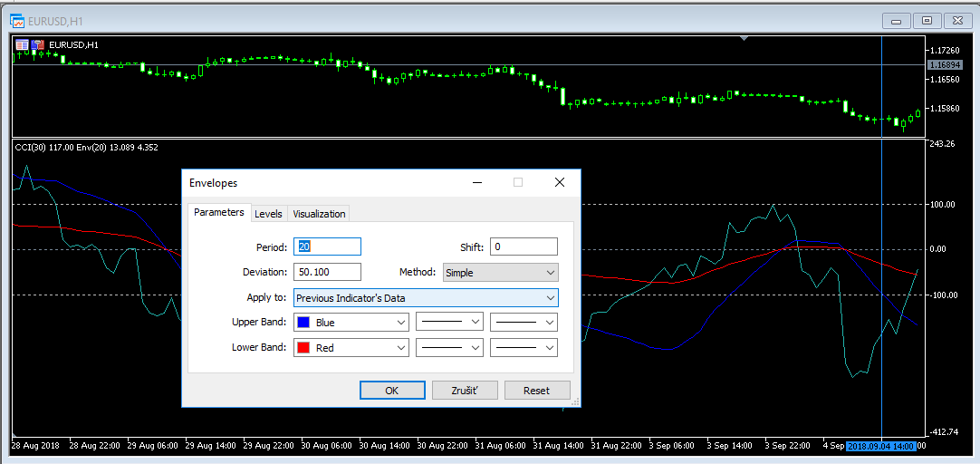Click the EURUSD,H1 window title icon

pos(17,21)
